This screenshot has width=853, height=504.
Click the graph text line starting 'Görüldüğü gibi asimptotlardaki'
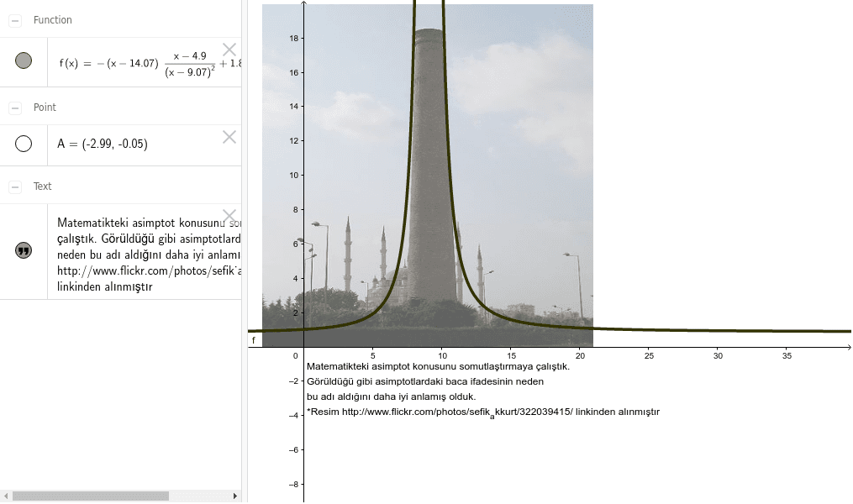[x=425, y=381]
